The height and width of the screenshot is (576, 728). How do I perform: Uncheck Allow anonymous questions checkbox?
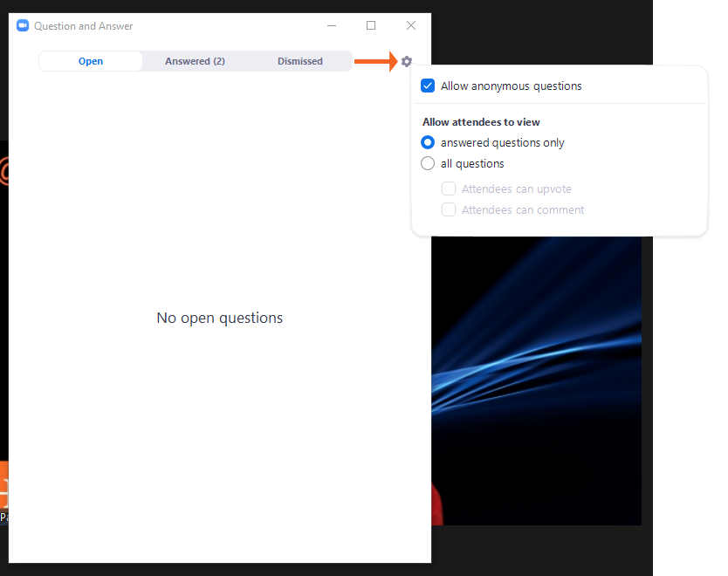point(428,86)
